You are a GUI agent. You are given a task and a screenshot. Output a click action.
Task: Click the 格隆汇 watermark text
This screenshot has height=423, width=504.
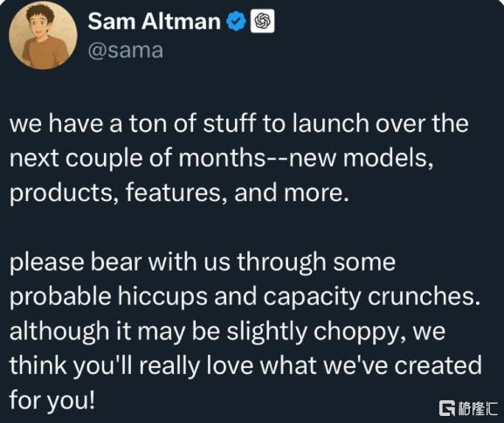click(478, 408)
